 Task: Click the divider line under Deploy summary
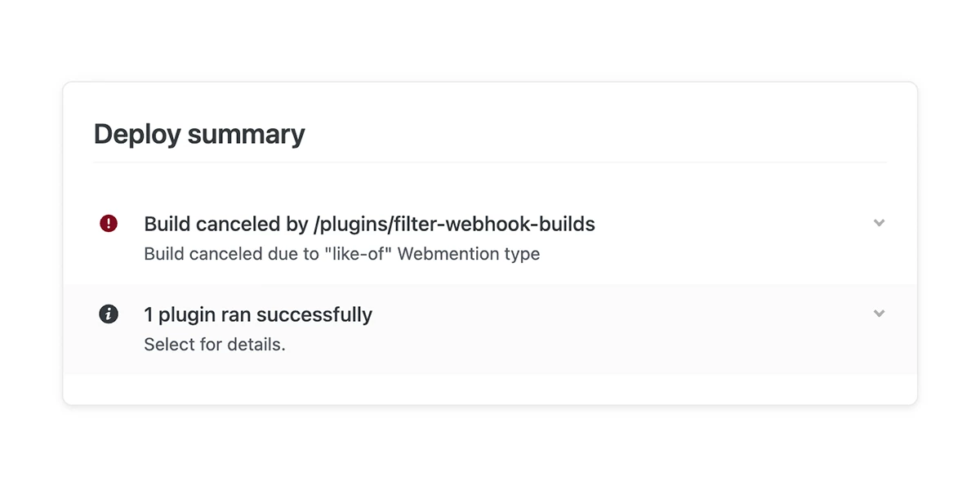point(490,163)
